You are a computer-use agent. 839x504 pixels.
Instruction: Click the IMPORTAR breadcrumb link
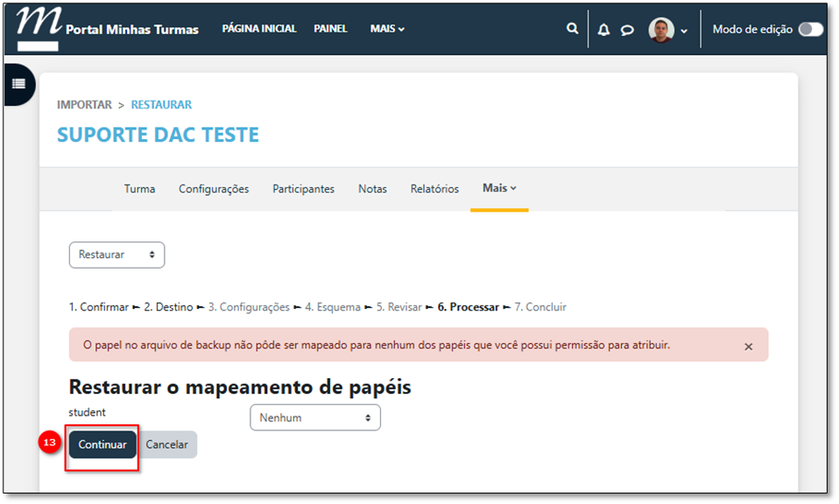coord(84,105)
